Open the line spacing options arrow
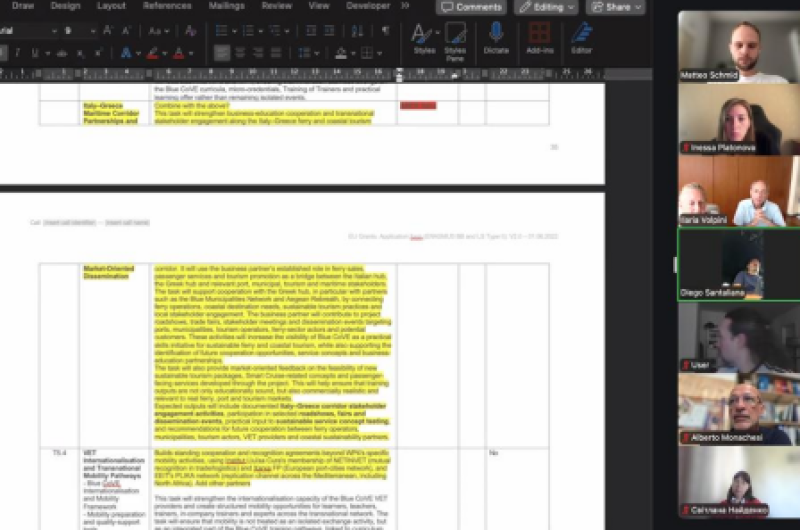This screenshot has height=530, width=800. pos(317,53)
